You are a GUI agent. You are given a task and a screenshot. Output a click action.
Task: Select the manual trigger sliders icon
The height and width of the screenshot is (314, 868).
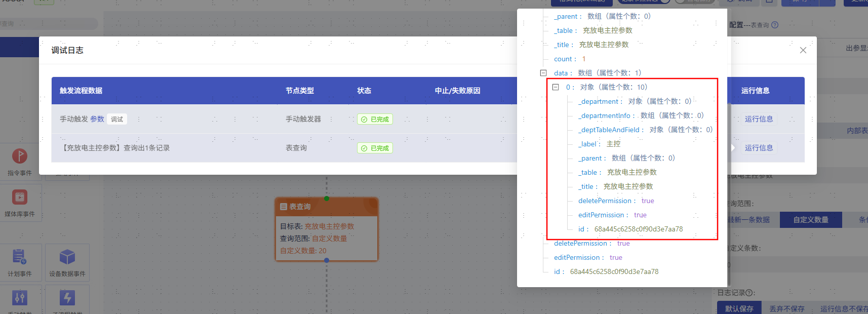click(20, 298)
